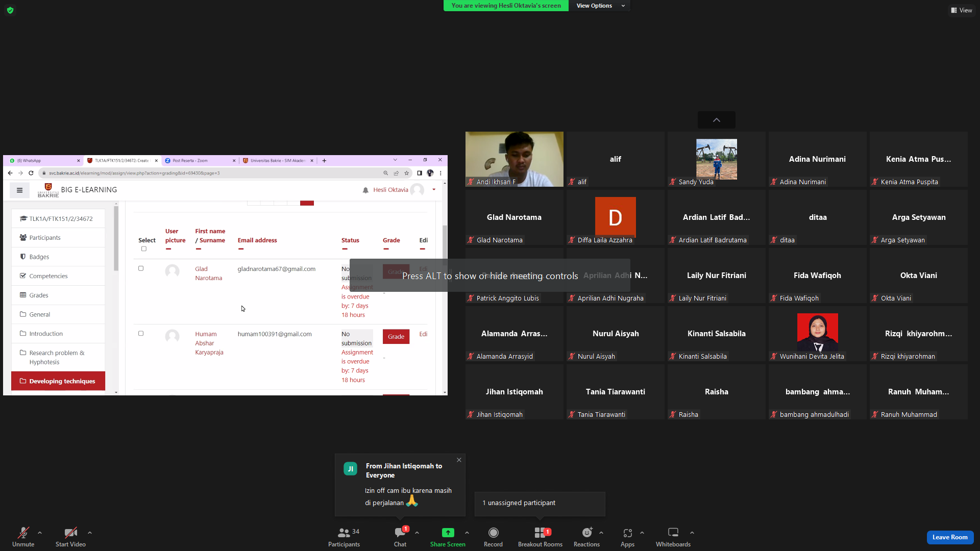Open Whiteboards

[x=673, y=537]
